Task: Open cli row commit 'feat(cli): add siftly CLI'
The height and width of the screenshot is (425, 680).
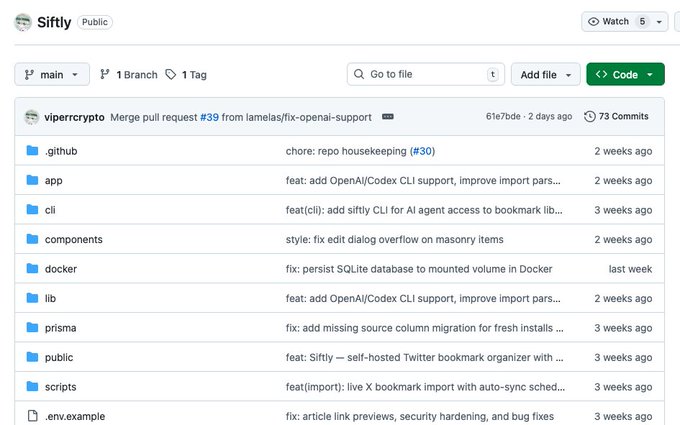Action: (x=424, y=210)
